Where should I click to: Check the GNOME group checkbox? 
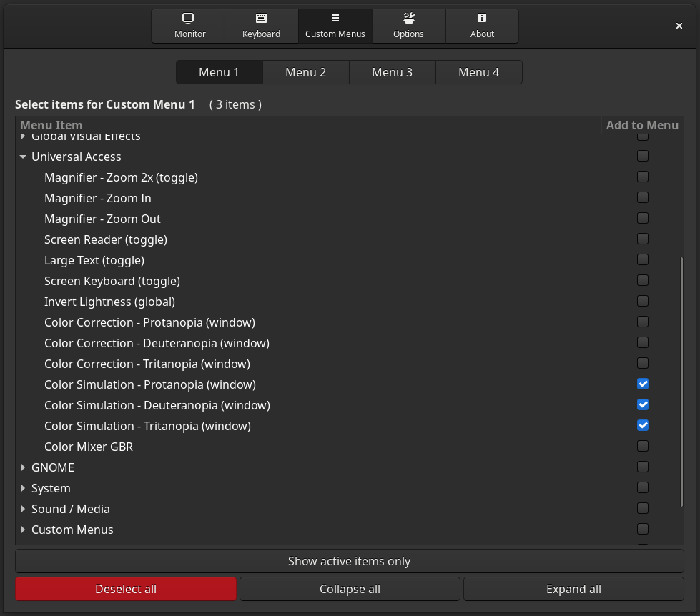(x=642, y=467)
